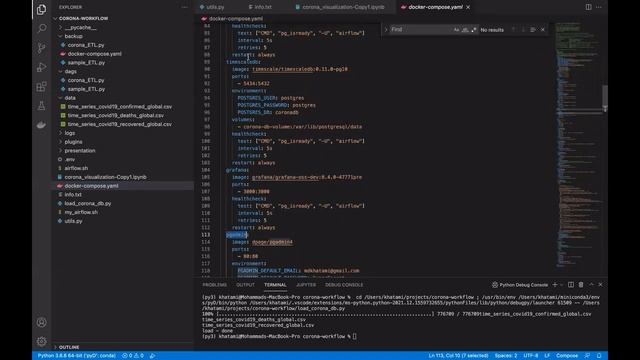Select the Python Debug Console terminal

tap(520, 284)
